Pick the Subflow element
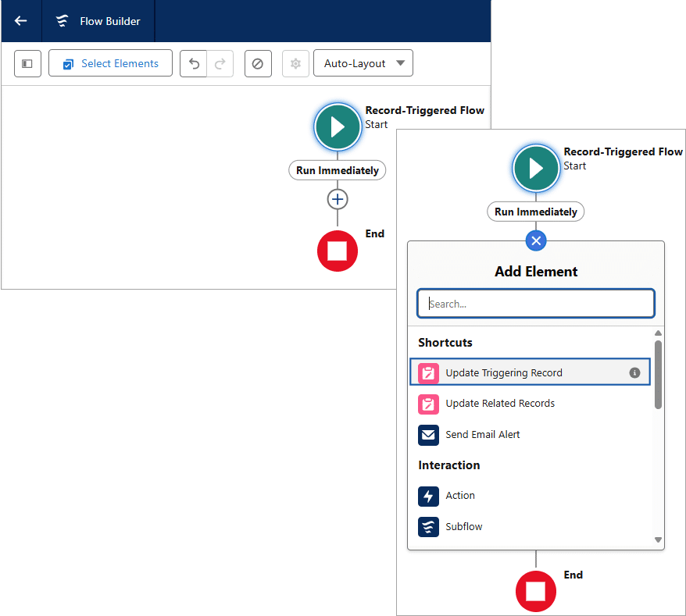Viewport: 686px width, 616px height. (463, 527)
